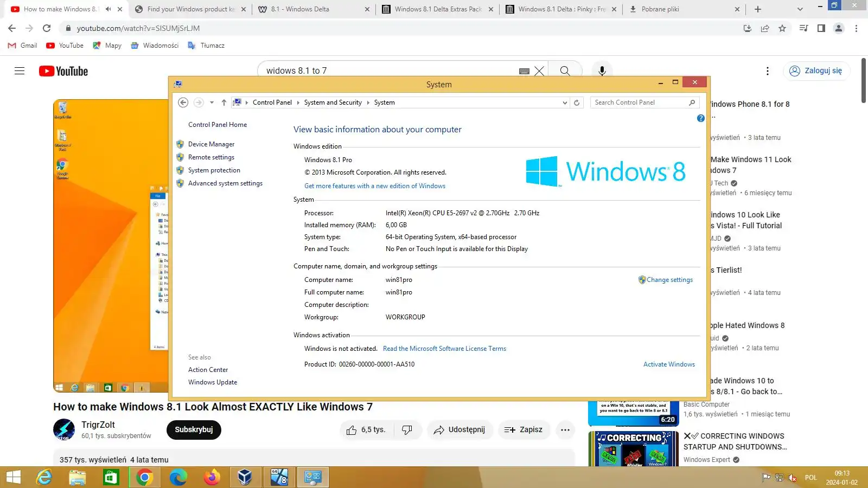Open File Explorer from the taskbar

(78, 477)
